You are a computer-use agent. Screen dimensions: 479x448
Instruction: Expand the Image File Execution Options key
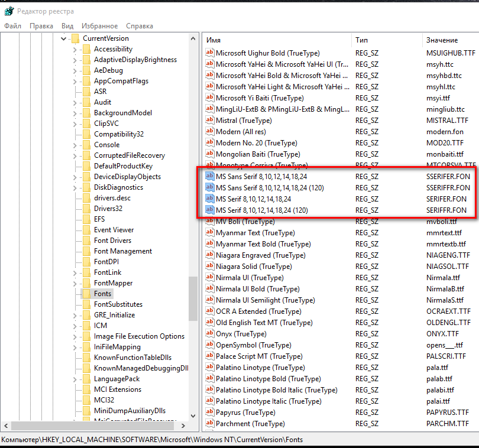click(x=75, y=336)
